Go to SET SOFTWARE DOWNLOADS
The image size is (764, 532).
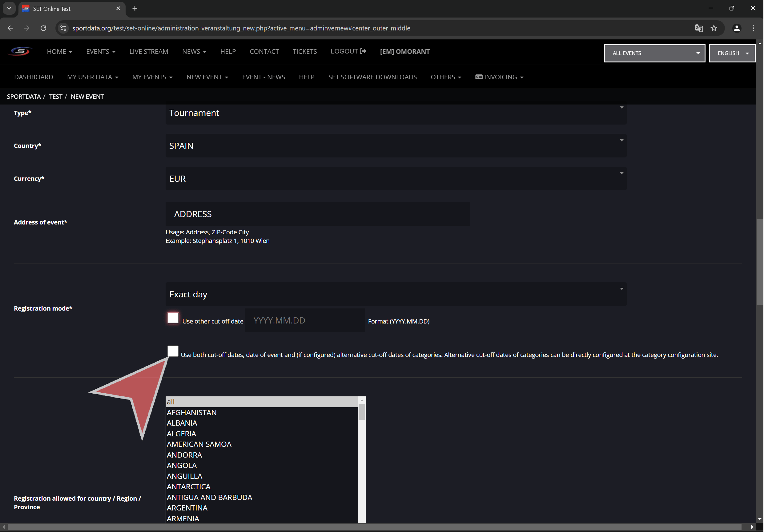(x=372, y=77)
